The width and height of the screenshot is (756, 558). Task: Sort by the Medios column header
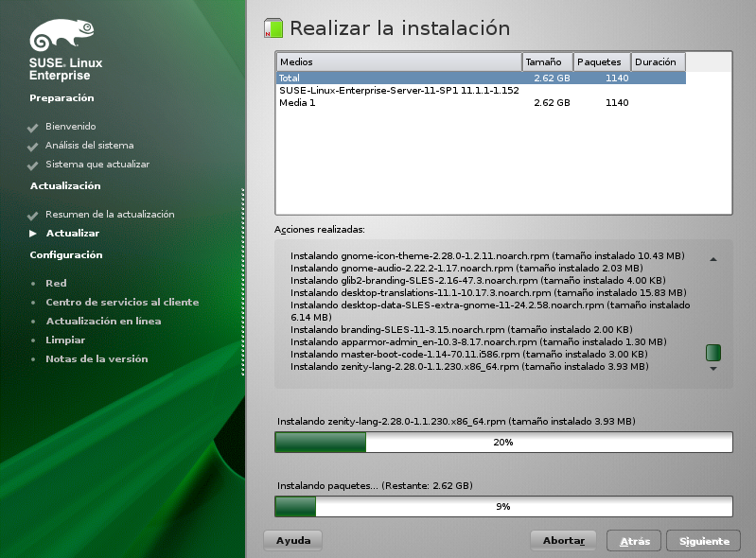[x=398, y=61]
